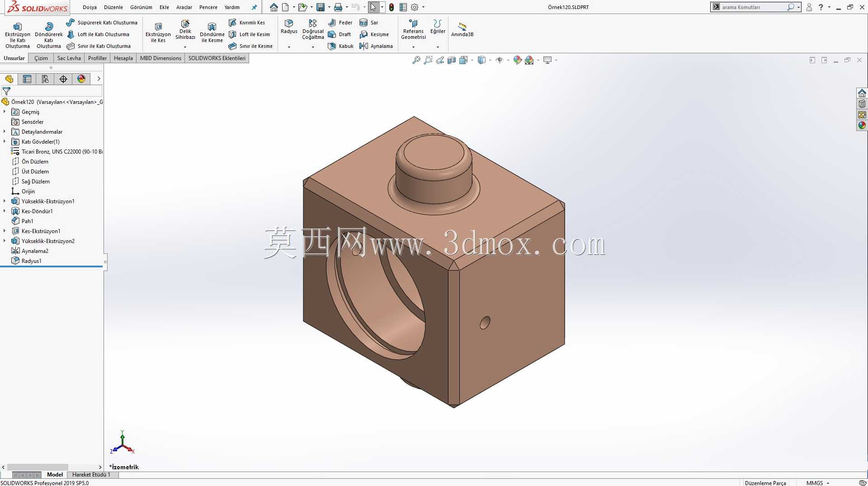Open the ConfigurationManager tab icon
This screenshot has height=486, width=868.
(45, 79)
